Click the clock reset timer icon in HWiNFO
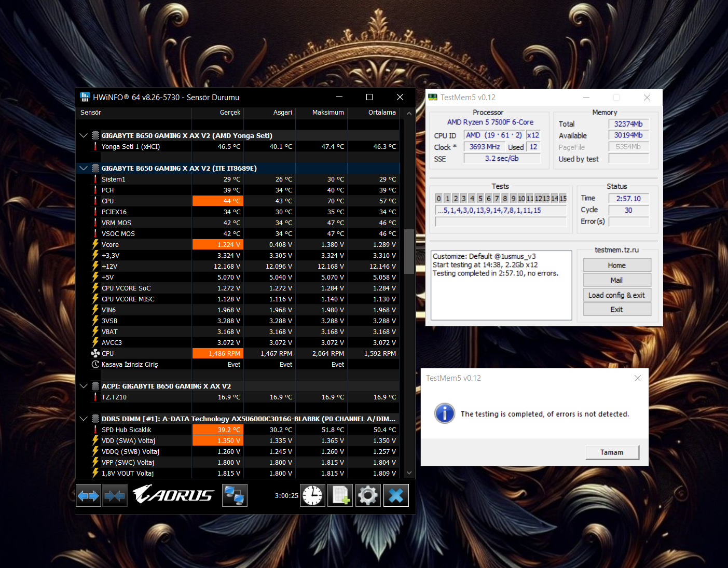Screen dimensions: 728x568 tap(312, 495)
